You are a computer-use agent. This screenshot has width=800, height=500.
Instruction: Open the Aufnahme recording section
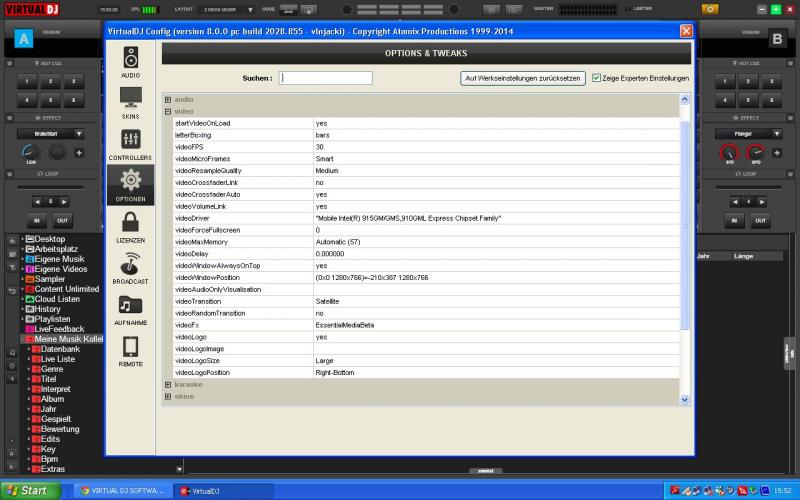pyautogui.click(x=130, y=310)
